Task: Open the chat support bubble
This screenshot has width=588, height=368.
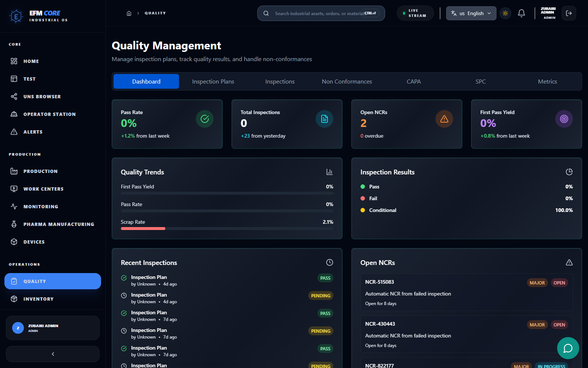Action: pyautogui.click(x=568, y=348)
